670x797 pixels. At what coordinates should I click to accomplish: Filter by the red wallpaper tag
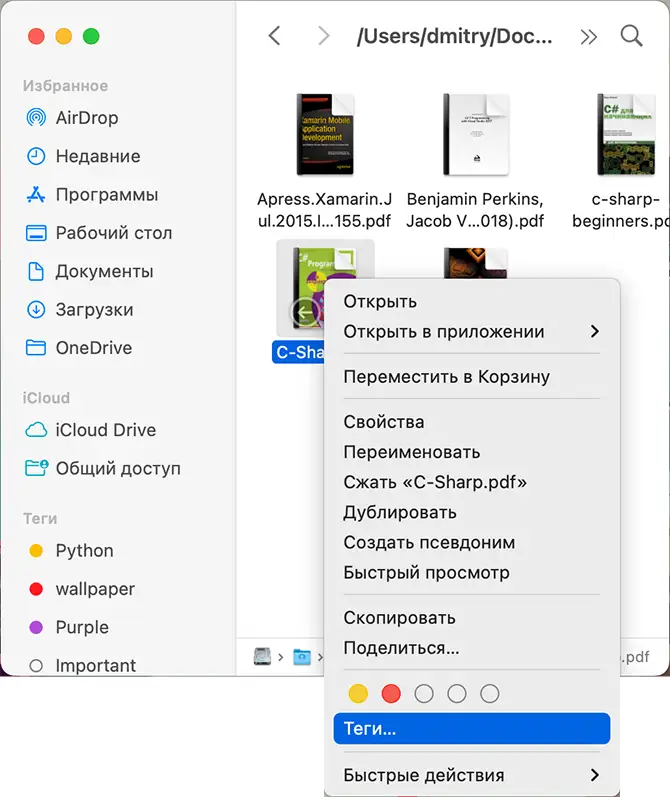(82, 589)
